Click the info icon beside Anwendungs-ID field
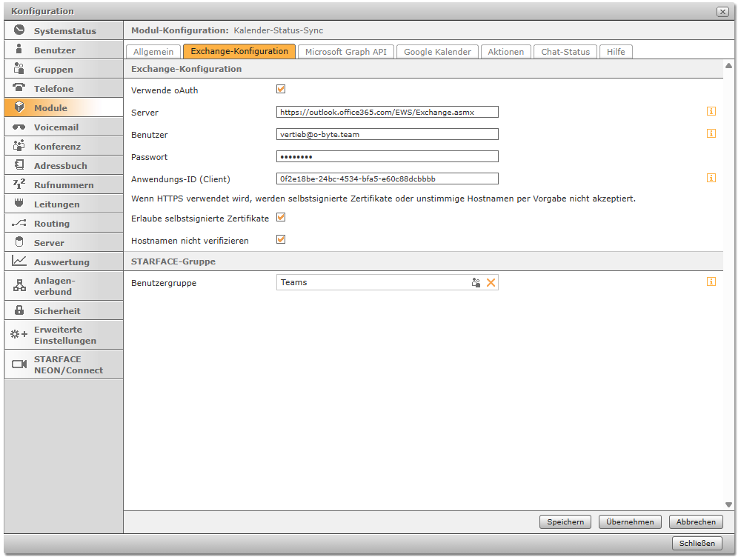Image resolution: width=741 pixels, height=560 pixels. point(711,178)
